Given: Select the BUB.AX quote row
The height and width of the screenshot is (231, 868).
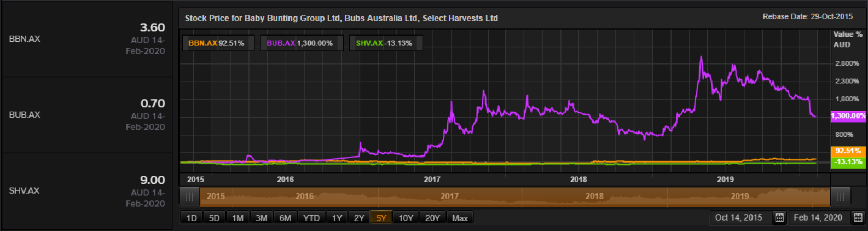Looking at the screenshot, I should 86,115.
